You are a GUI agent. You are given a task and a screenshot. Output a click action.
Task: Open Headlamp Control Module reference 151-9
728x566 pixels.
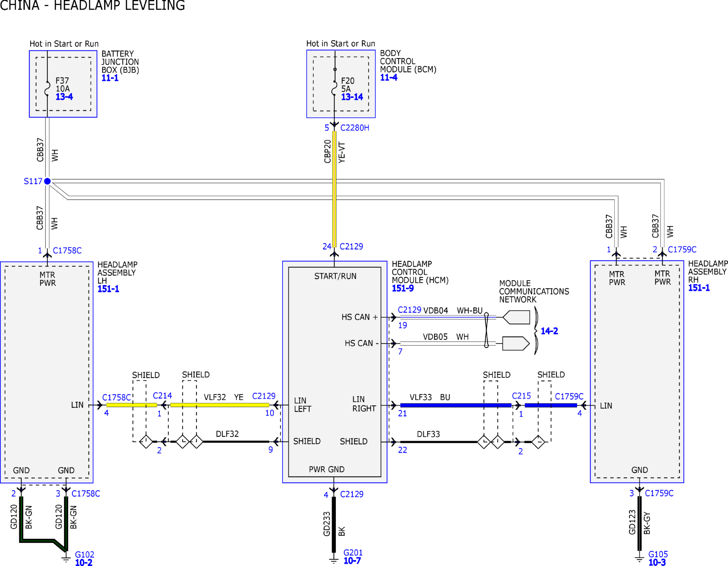[403, 288]
